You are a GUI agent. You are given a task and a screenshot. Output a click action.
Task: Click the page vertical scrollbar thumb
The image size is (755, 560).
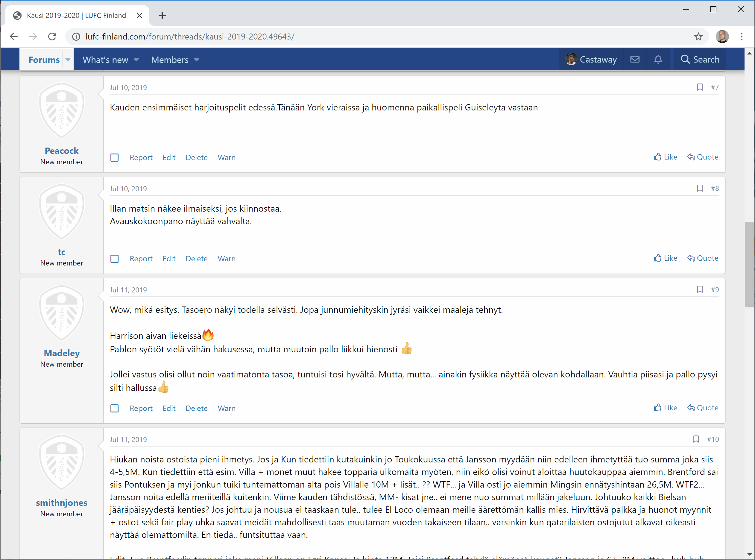click(x=749, y=265)
